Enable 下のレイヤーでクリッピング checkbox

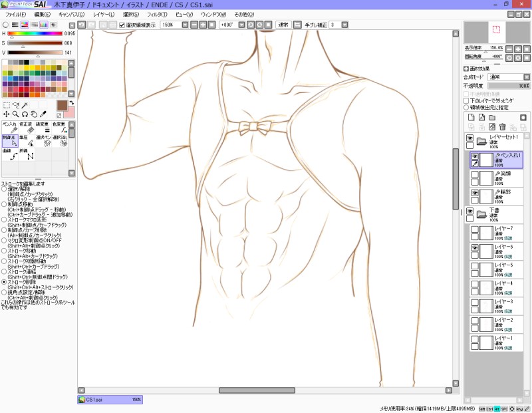(x=466, y=101)
